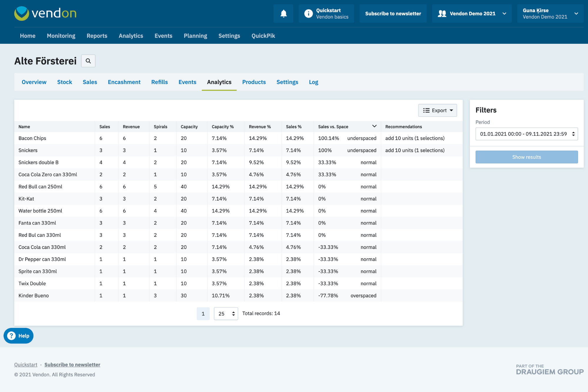The width and height of the screenshot is (588, 392).
Task: Switch to the Products tab
Action: tap(254, 82)
